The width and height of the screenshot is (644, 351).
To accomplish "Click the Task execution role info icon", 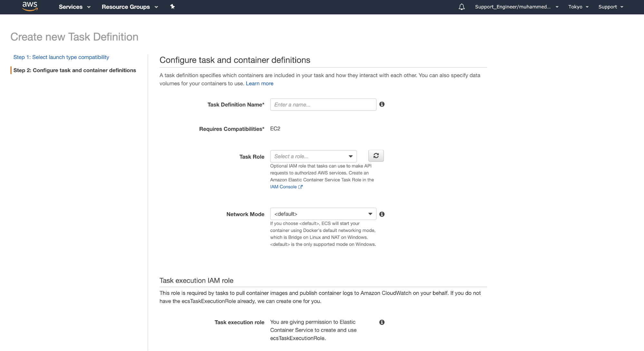I will 382,322.
